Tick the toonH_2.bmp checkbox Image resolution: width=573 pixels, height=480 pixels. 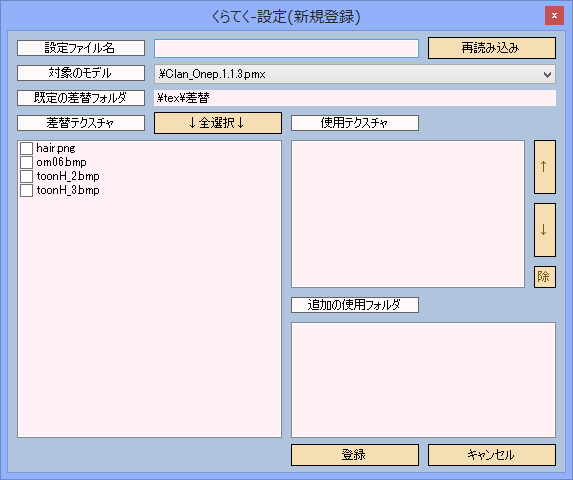(x=26, y=176)
